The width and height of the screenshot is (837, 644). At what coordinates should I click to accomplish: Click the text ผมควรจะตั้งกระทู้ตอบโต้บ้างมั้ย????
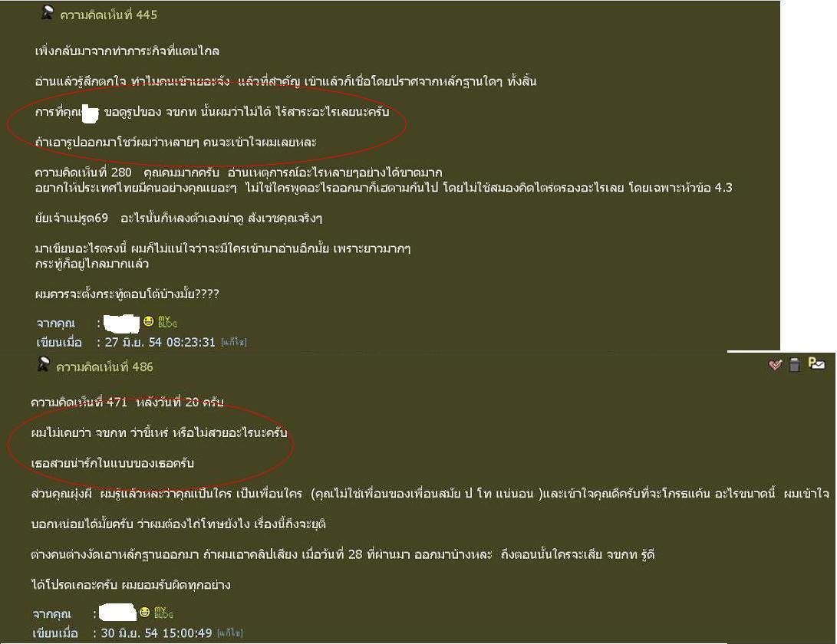tap(127, 294)
